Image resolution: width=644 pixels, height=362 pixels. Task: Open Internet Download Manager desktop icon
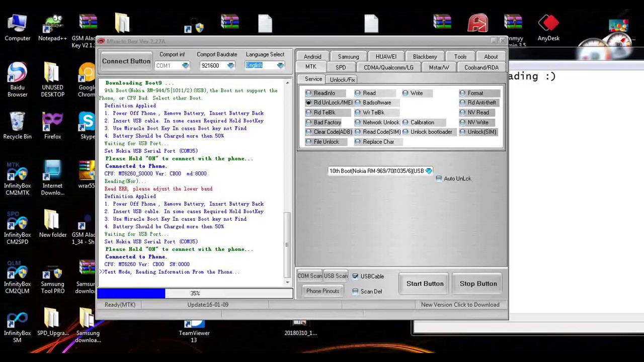click(52, 178)
